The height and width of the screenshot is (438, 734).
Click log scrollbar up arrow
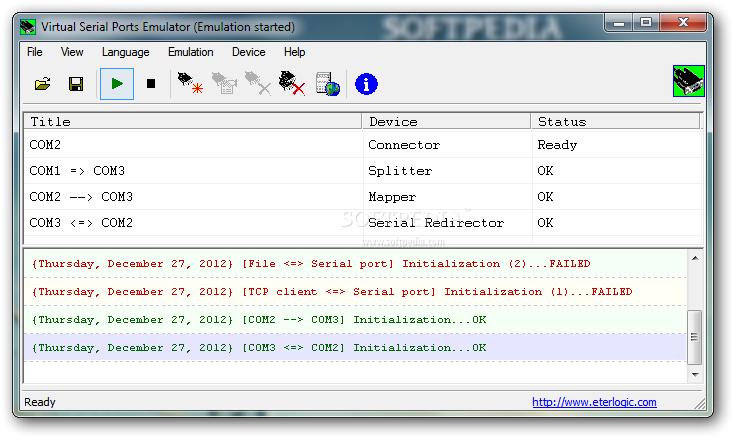[x=695, y=258]
